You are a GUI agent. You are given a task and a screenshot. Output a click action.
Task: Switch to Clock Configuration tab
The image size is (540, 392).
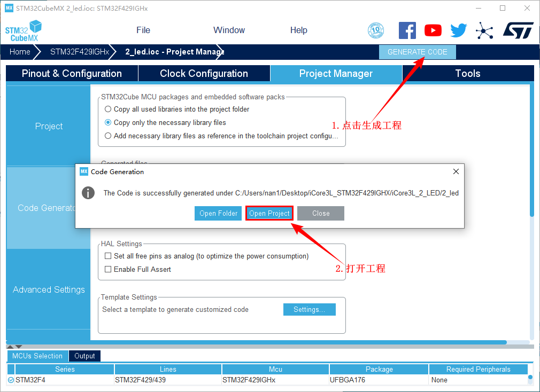[x=204, y=74]
